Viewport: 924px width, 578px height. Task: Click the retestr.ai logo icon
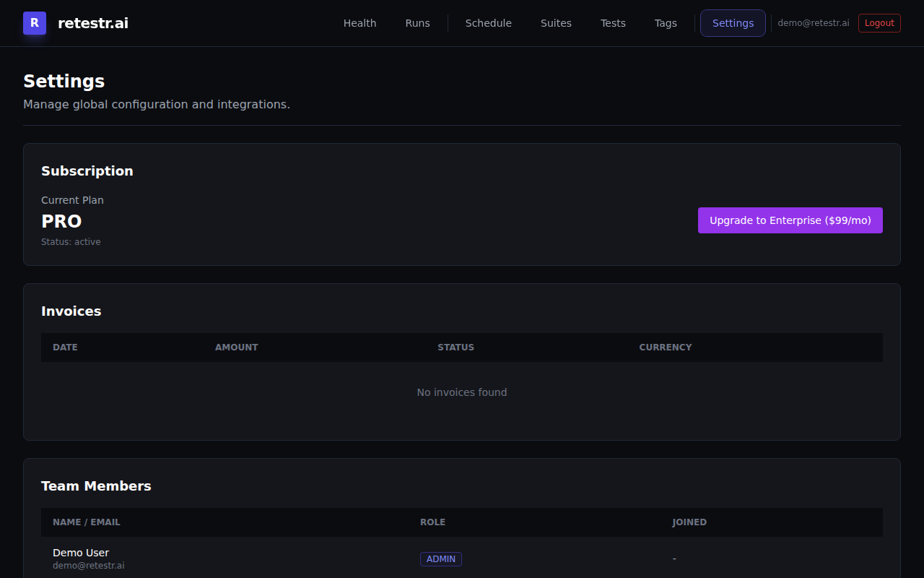tap(34, 22)
